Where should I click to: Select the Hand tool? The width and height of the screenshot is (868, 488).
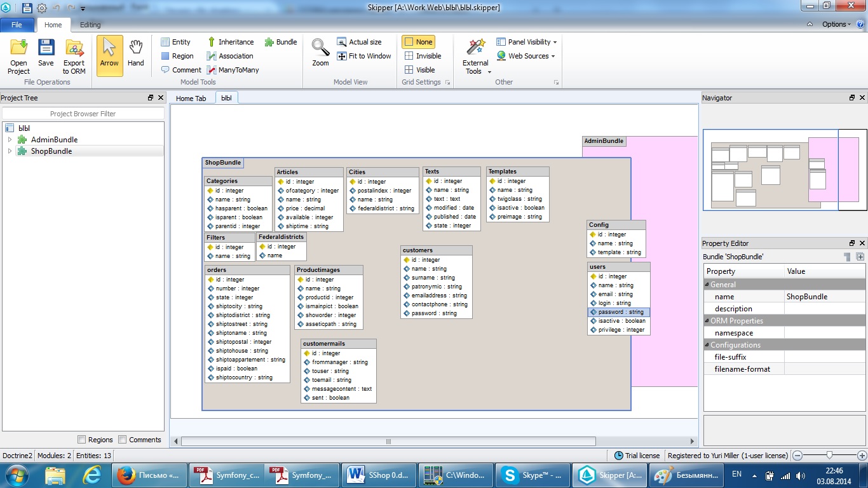(135, 49)
